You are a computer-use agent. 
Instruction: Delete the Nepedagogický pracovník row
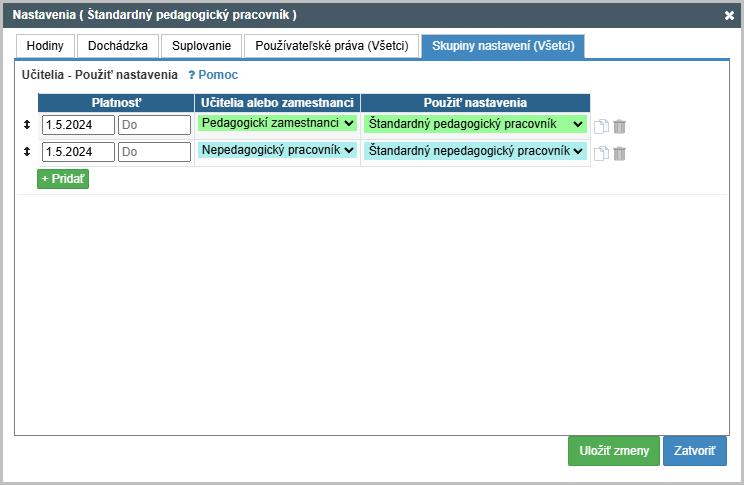pos(619,153)
